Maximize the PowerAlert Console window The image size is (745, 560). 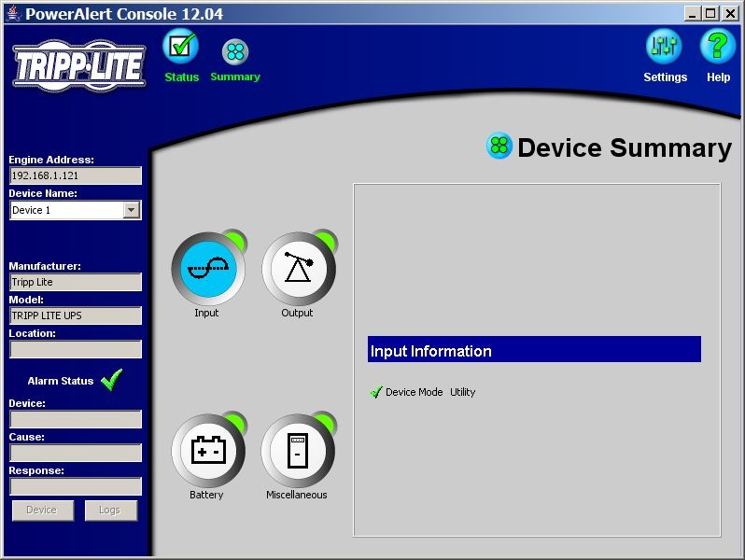coord(710,13)
